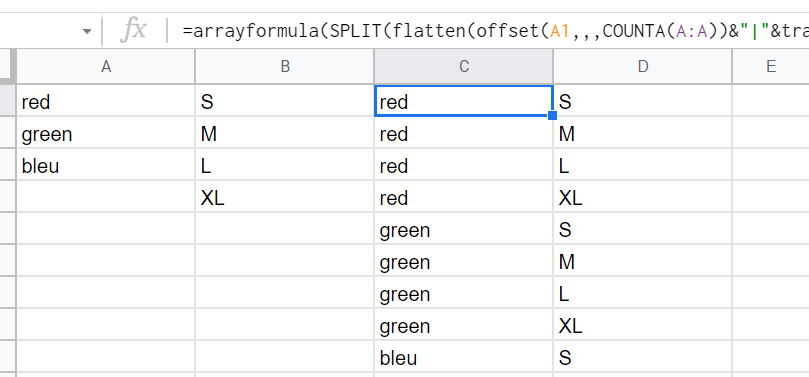Select column C 'green' beside 'M'

pyautogui.click(x=463, y=261)
